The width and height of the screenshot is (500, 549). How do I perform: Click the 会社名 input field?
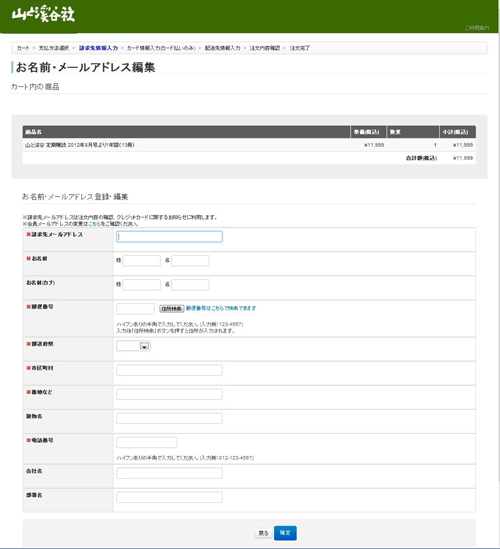[169, 473]
